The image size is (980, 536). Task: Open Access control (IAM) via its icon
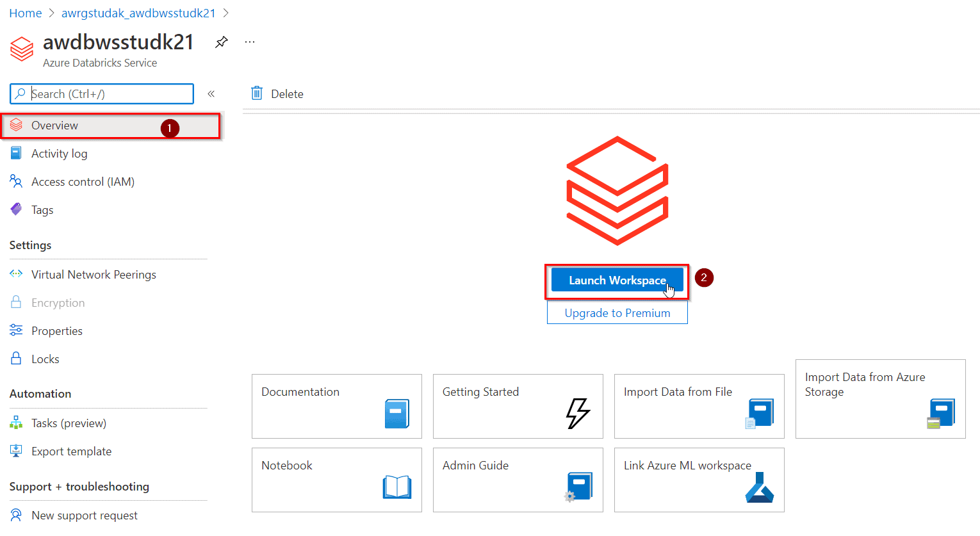click(17, 181)
